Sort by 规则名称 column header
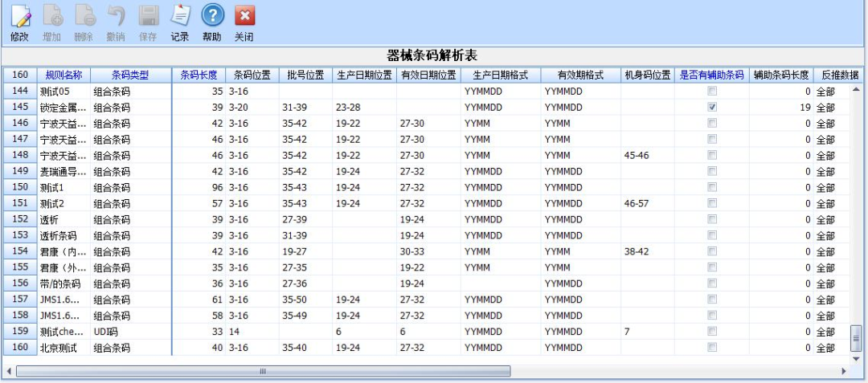The image size is (868, 383). [63, 75]
